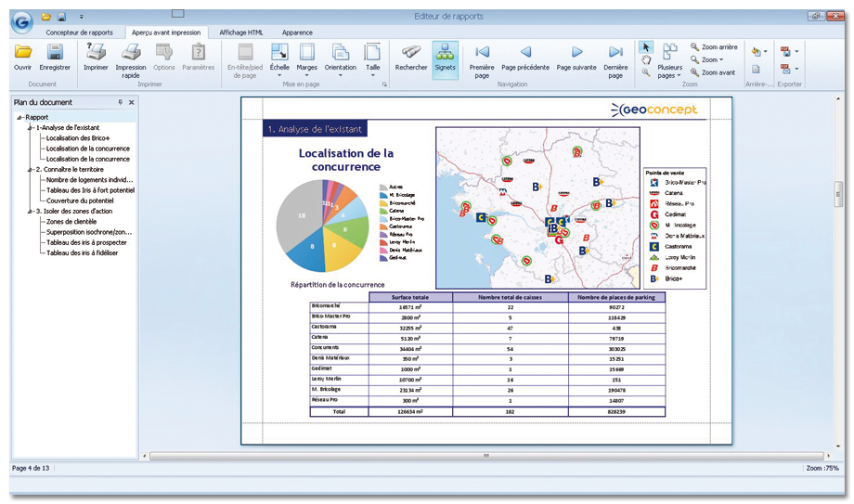This screenshot has width=854, height=504.
Task: Click the Ouvrir folder icon
Action: [23, 52]
